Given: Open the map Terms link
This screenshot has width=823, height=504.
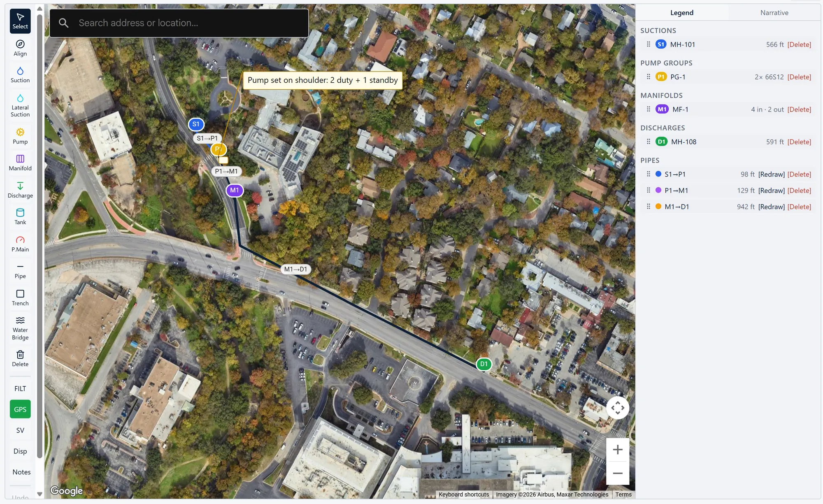Looking at the screenshot, I should click(623, 495).
